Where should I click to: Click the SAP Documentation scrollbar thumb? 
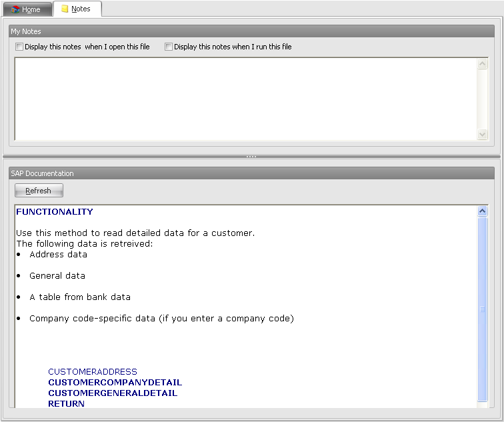483,309
